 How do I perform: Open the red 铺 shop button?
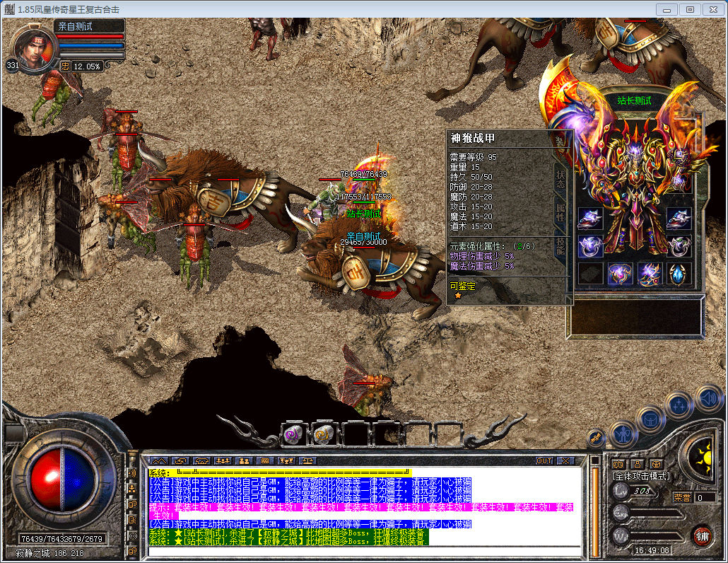702,537
